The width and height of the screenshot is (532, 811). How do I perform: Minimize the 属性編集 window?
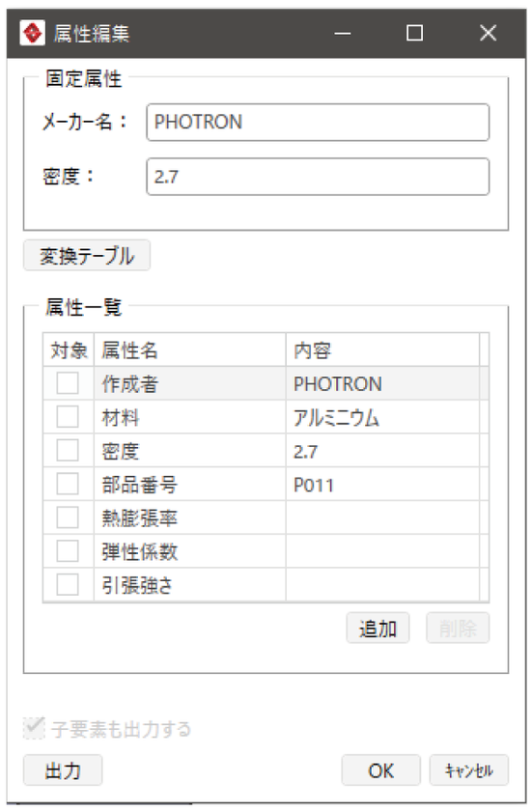tap(342, 34)
